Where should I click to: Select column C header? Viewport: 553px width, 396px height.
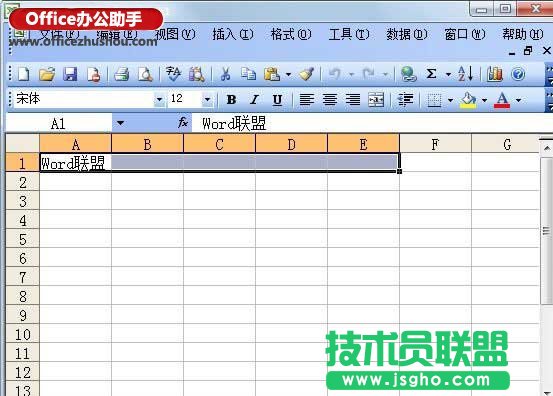click(219, 144)
